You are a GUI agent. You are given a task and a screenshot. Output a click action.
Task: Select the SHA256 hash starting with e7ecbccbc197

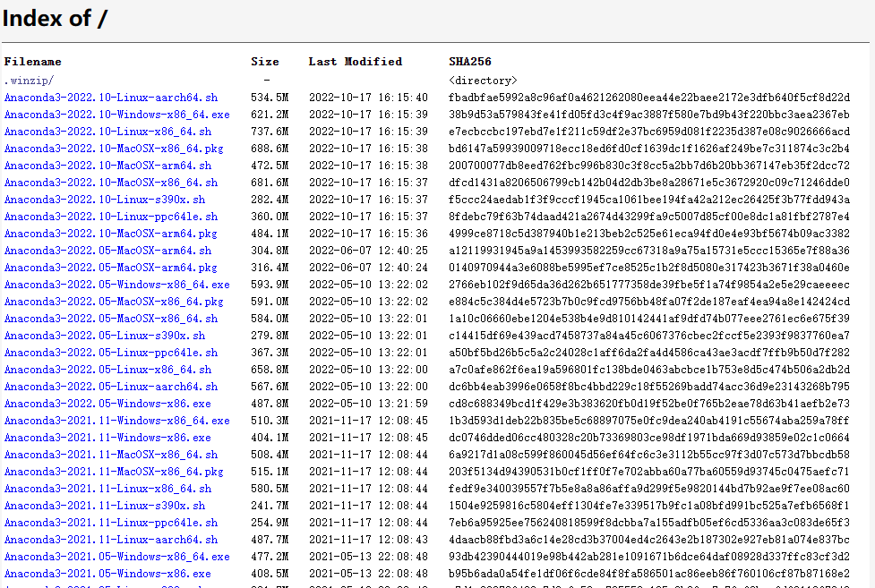[x=649, y=132]
